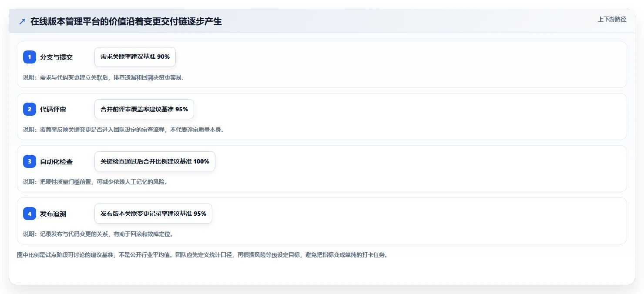
Task: Click the step 4 number badge
Action: click(x=30, y=214)
